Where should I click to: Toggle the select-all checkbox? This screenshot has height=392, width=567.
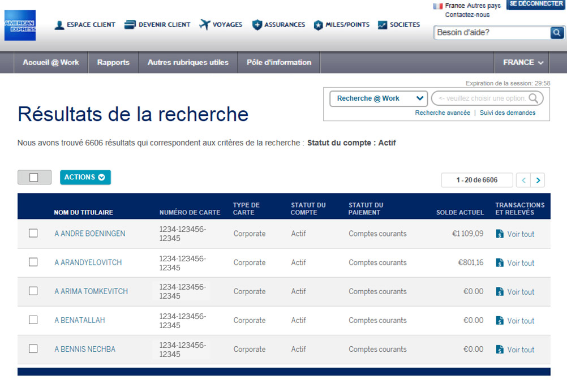(x=33, y=177)
